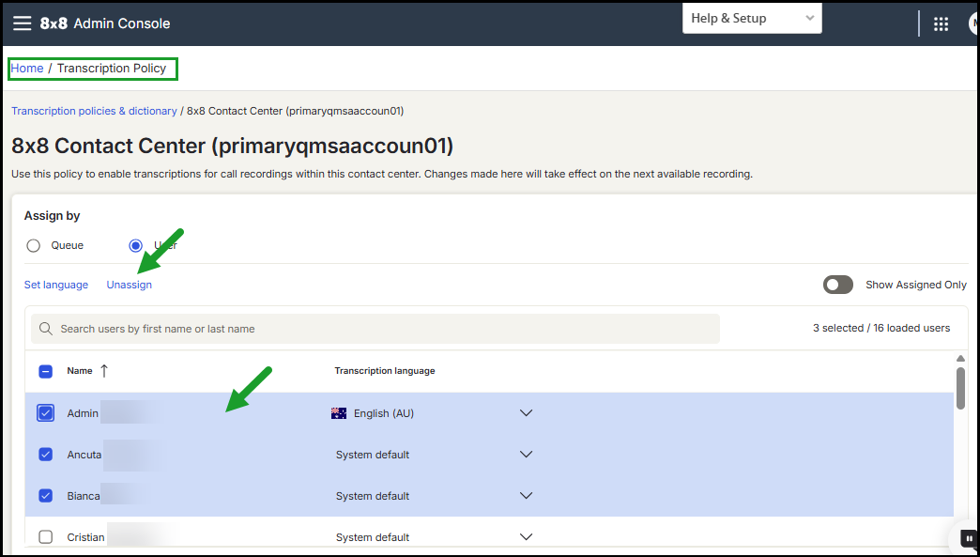Screen dimensions: 980x557
Task: Click the Home breadcrumb link
Action: pyautogui.click(x=27, y=69)
